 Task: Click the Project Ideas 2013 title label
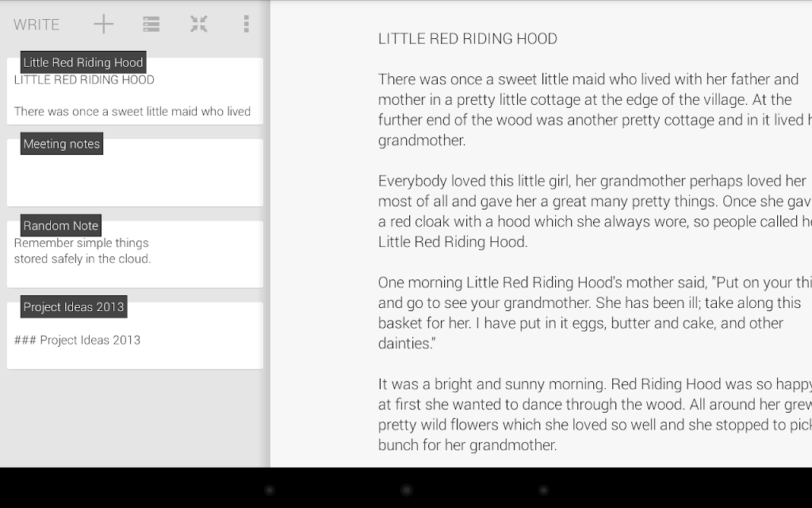tap(74, 307)
